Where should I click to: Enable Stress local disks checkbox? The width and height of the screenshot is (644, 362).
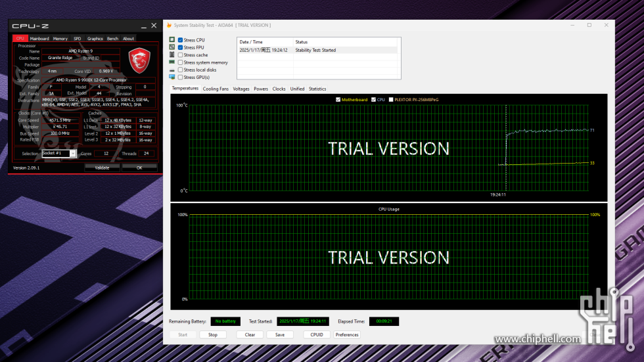(180, 70)
